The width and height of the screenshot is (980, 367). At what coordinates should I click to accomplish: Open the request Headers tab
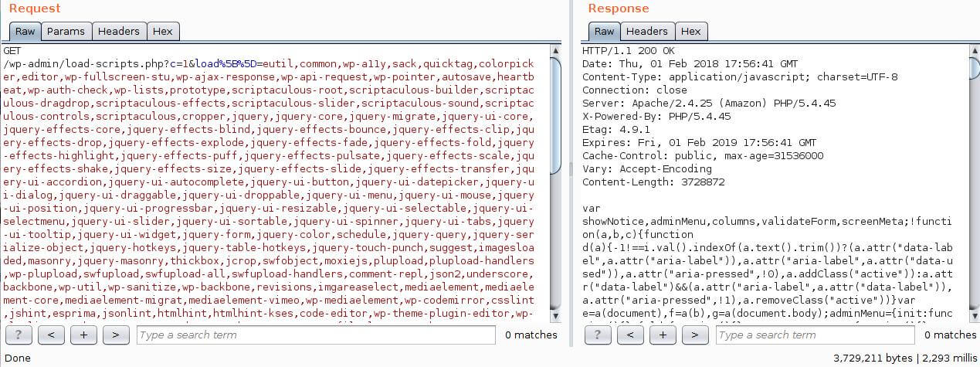119,32
